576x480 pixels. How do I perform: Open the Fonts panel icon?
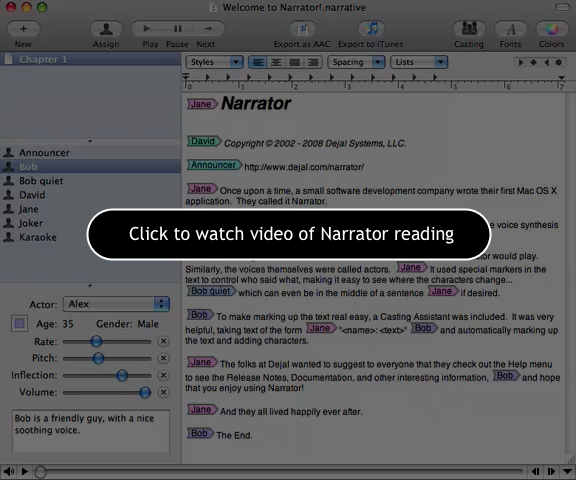(511, 29)
